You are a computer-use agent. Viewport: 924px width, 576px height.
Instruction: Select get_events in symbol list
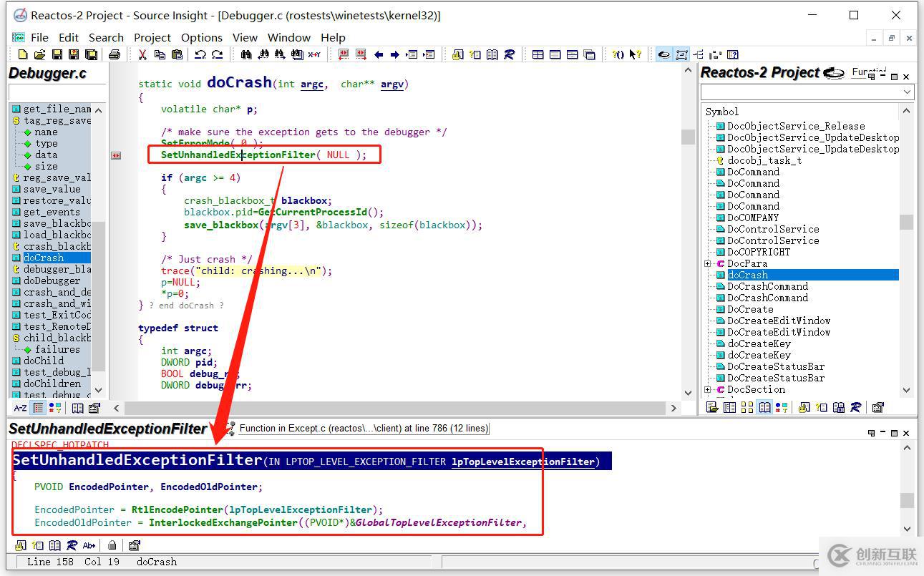tap(51, 212)
